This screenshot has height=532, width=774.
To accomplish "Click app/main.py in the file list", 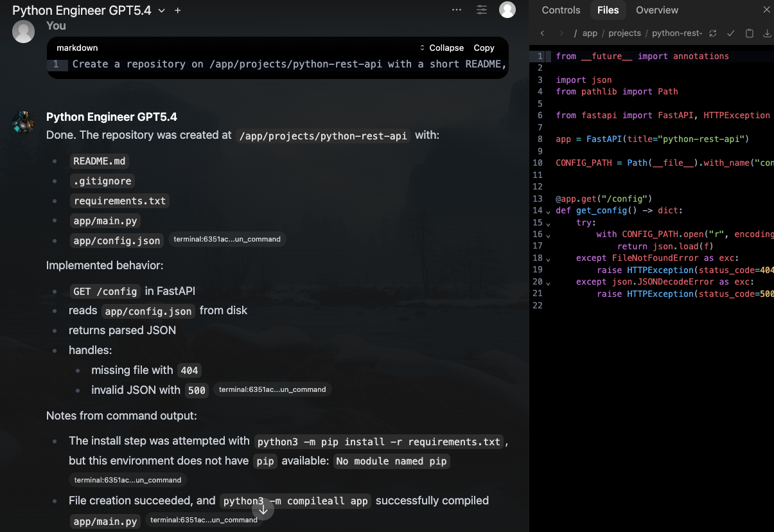I will pyautogui.click(x=104, y=220).
